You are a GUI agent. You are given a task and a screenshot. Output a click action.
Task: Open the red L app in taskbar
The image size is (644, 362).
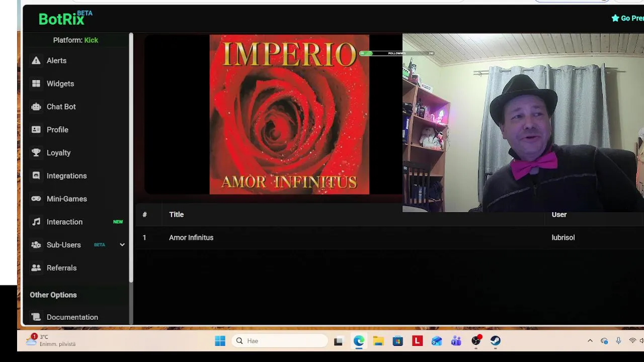(x=417, y=341)
